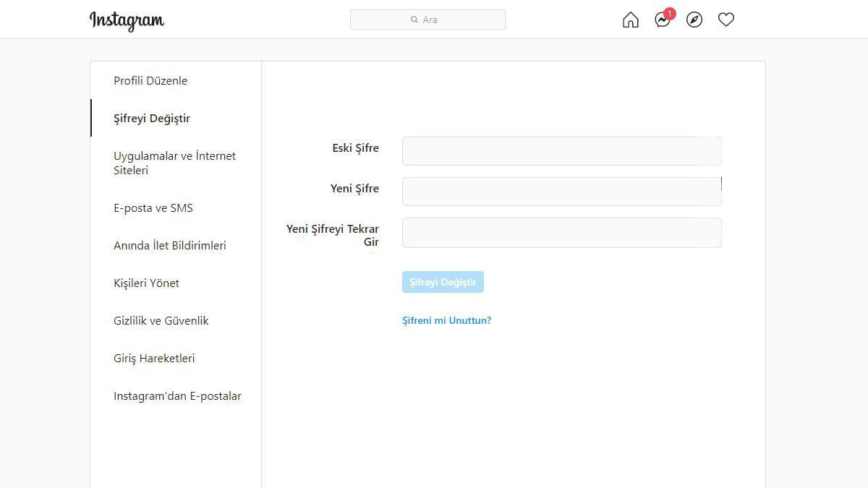This screenshot has height=488, width=868.
Task: Open Uygulamalar ve İnternet Siteleri
Action: pos(174,163)
